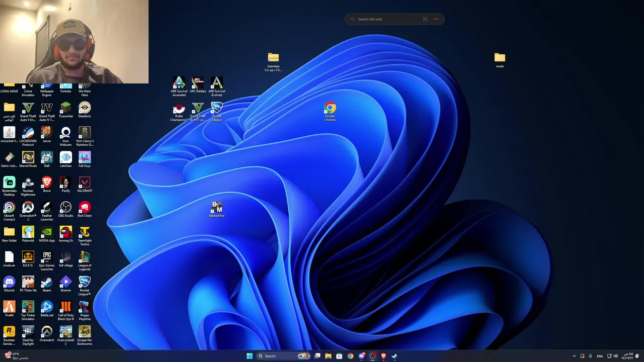
Task: Select the Marvel Rivals icon
Action: (28, 159)
